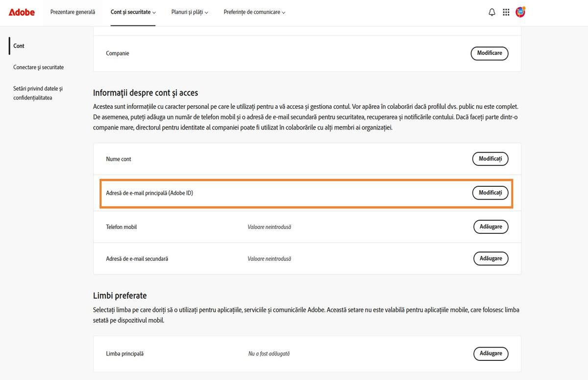This screenshot has width=588, height=380.
Task: Select Cont in the sidebar
Action: click(19, 46)
